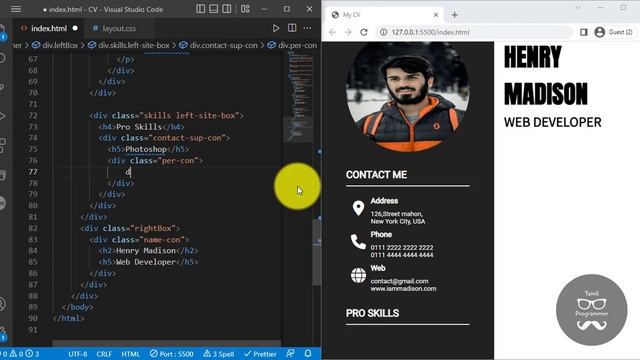
Task: Click the WEB DEVELOPER subtitle
Action: (553, 122)
